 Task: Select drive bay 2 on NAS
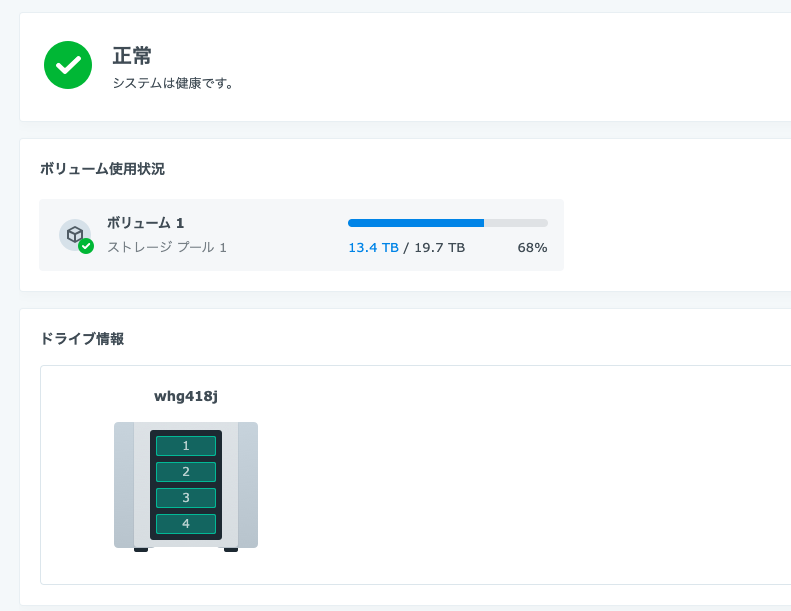point(186,472)
